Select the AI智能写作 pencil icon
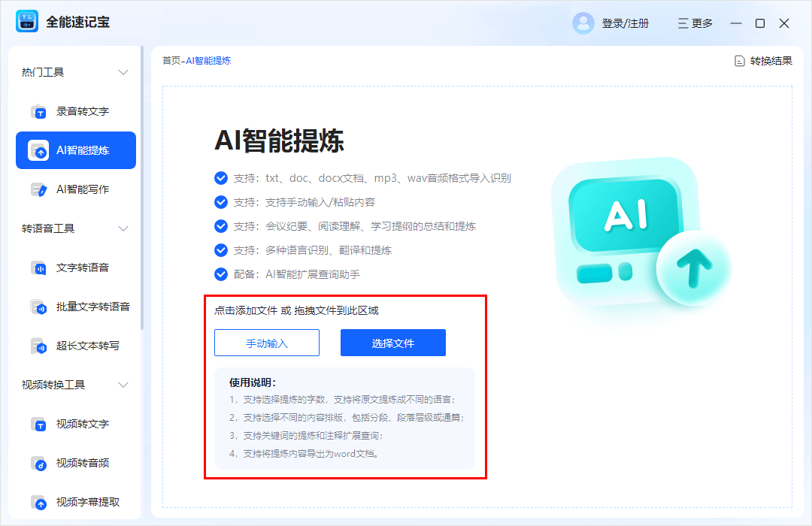This screenshot has width=812, height=526. tap(39, 190)
